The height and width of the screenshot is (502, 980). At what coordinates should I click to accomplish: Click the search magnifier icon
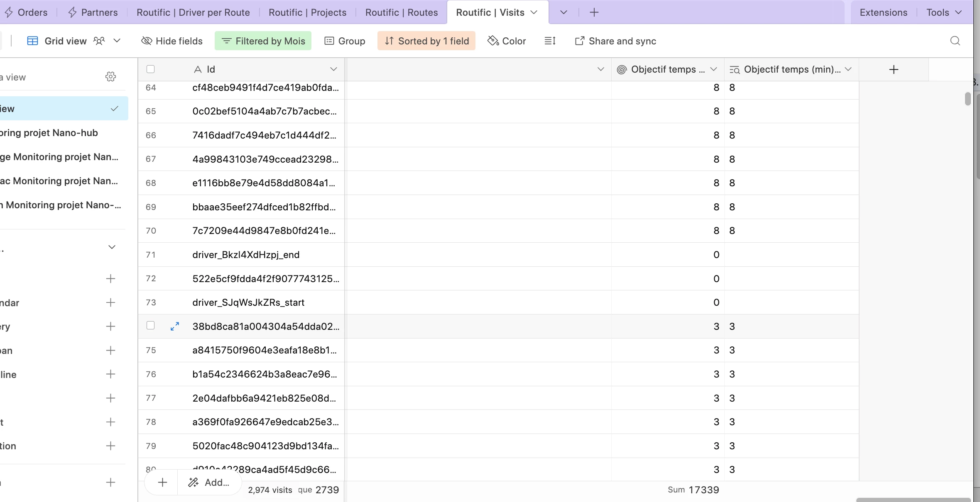955,41
